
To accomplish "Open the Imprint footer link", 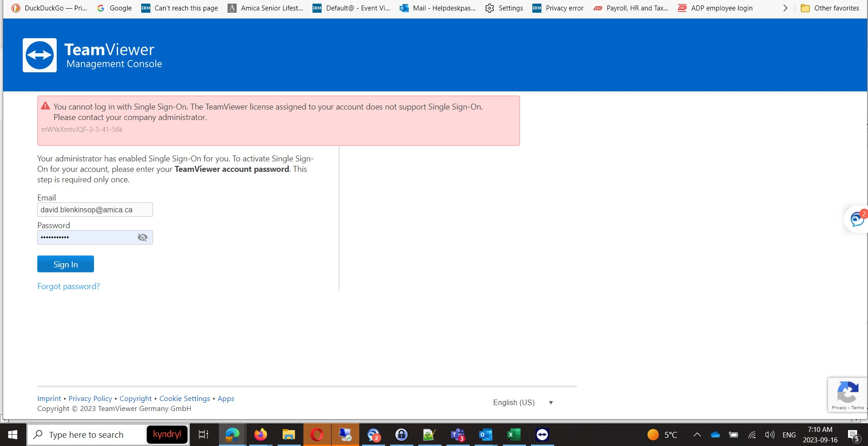I will pos(49,399).
